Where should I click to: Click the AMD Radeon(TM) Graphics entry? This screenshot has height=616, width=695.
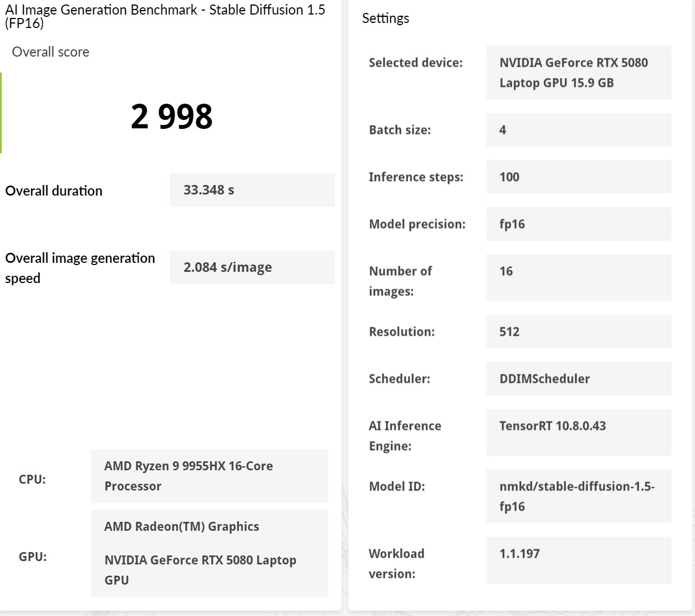(182, 526)
